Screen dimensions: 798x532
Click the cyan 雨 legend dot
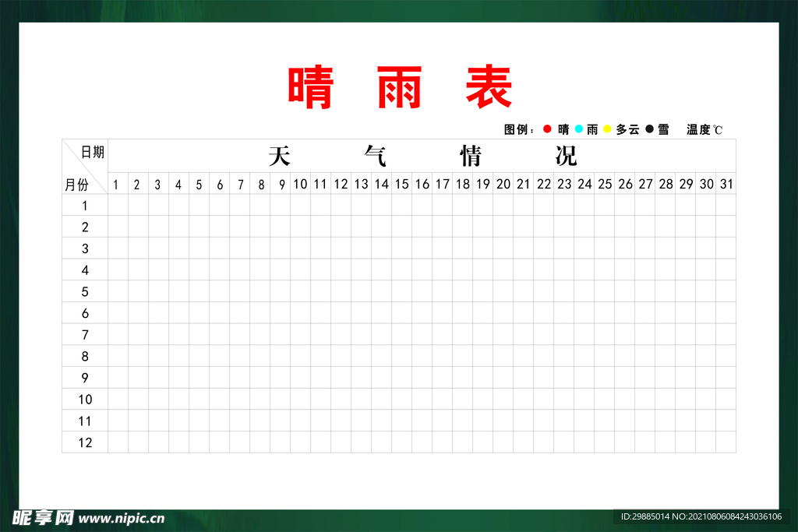coord(579,129)
